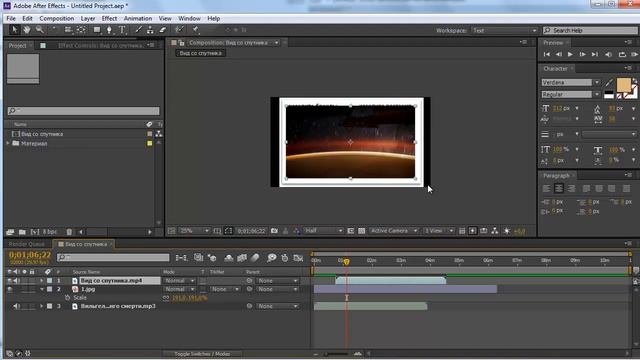Open the Workspace dropdown
This screenshot has width=640, height=360.
tap(504, 31)
